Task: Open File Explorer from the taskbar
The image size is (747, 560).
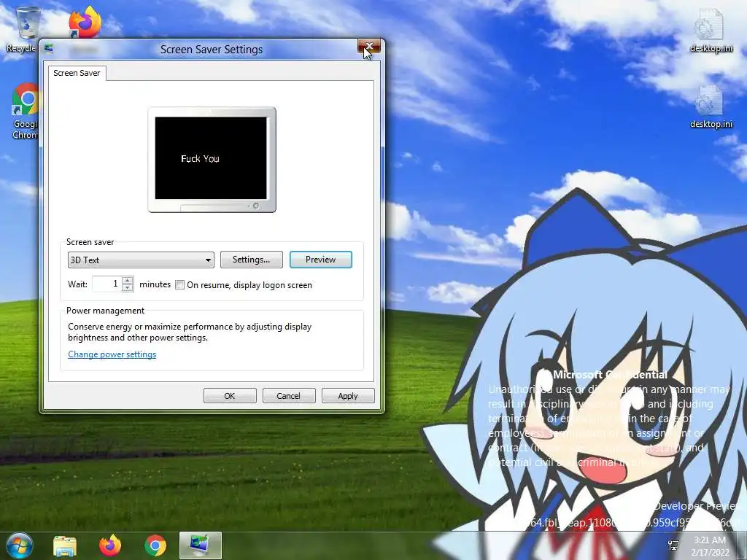Action: (x=65, y=545)
